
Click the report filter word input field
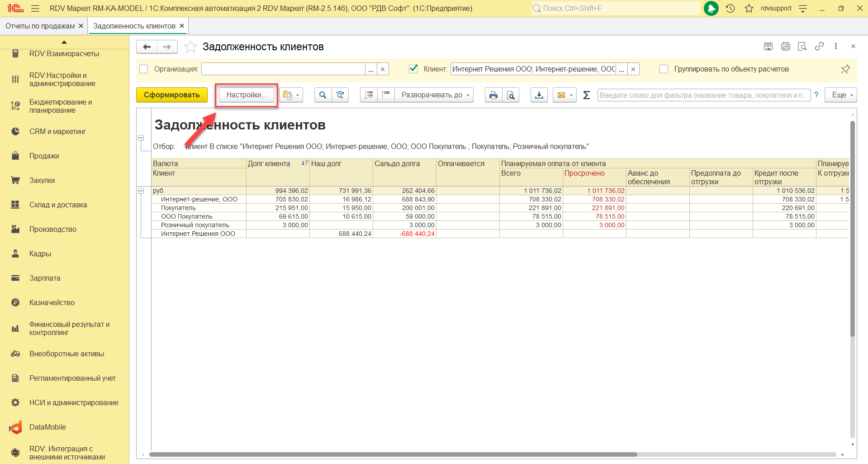click(x=703, y=95)
